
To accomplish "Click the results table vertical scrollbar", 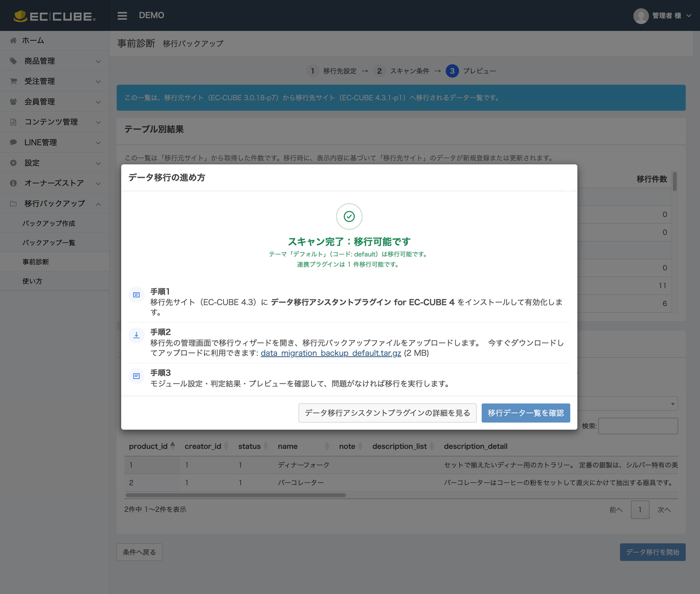I will (x=675, y=181).
